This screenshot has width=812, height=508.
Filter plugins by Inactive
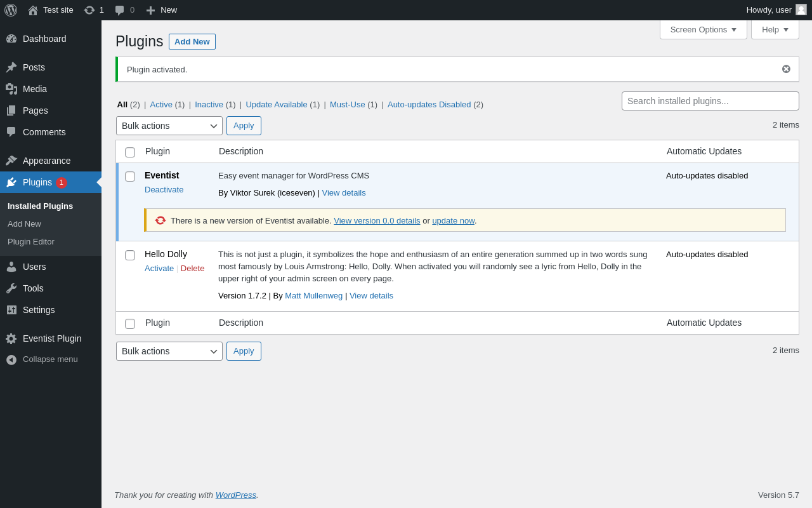(x=209, y=105)
